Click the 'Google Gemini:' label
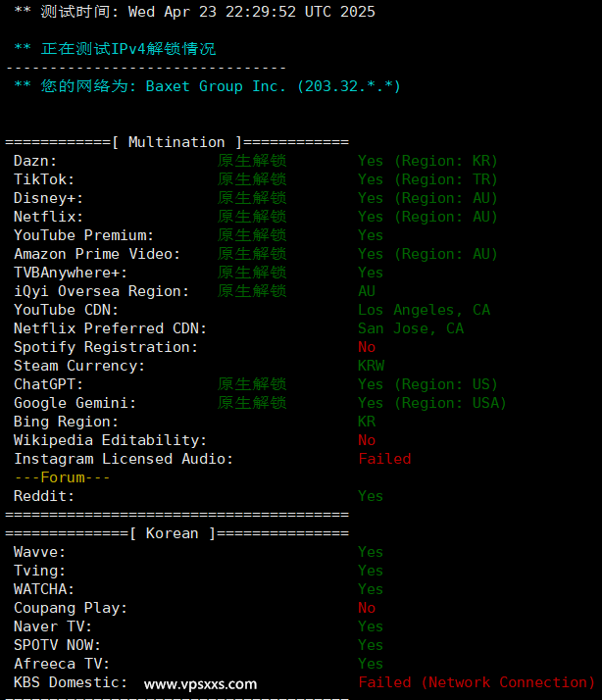 click(x=75, y=403)
